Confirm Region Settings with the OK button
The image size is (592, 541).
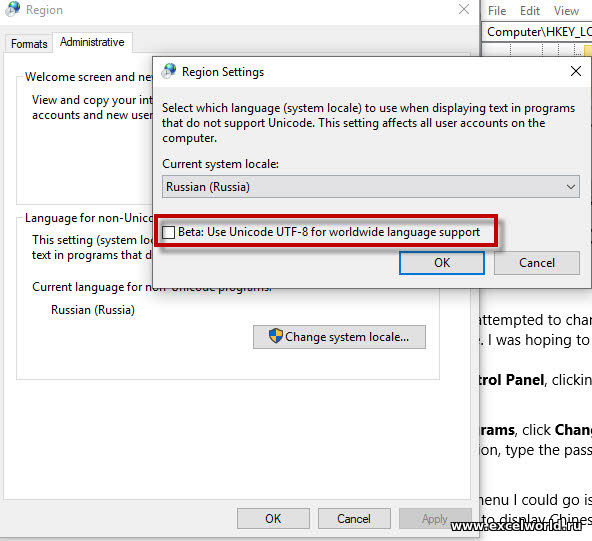coord(442,263)
